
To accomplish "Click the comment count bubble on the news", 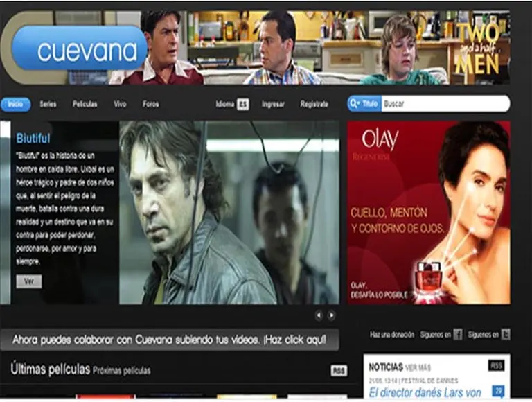I will [498, 391].
